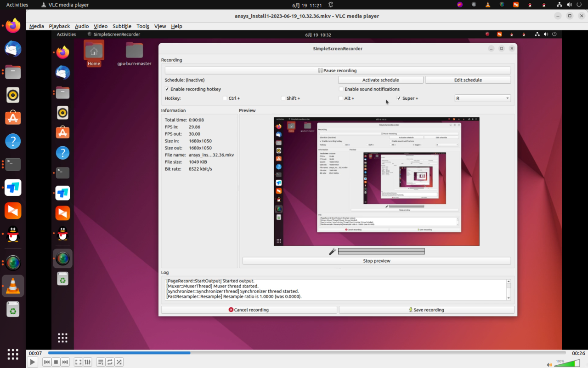Toggle the remaining time label 00:26
Viewport: 588px width, 368px height.
[x=578, y=353]
